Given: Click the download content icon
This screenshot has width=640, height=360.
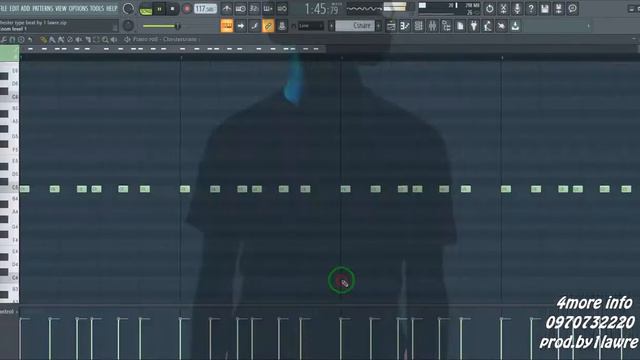Looking at the screenshot, I should click(516, 26).
